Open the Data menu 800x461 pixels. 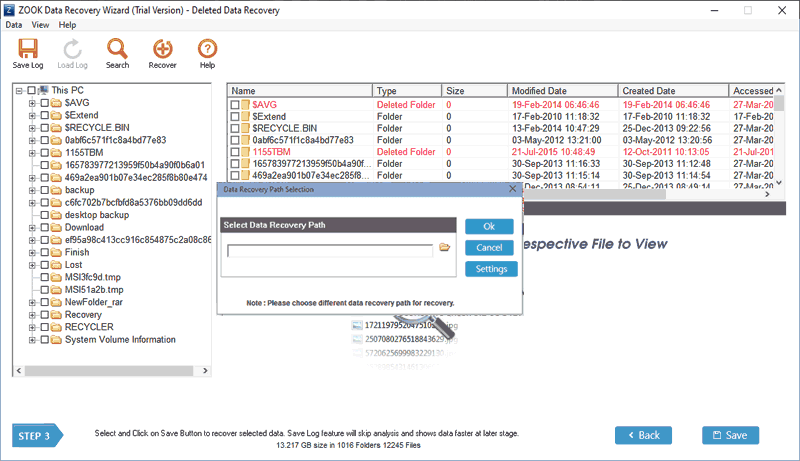pyautogui.click(x=14, y=25)
